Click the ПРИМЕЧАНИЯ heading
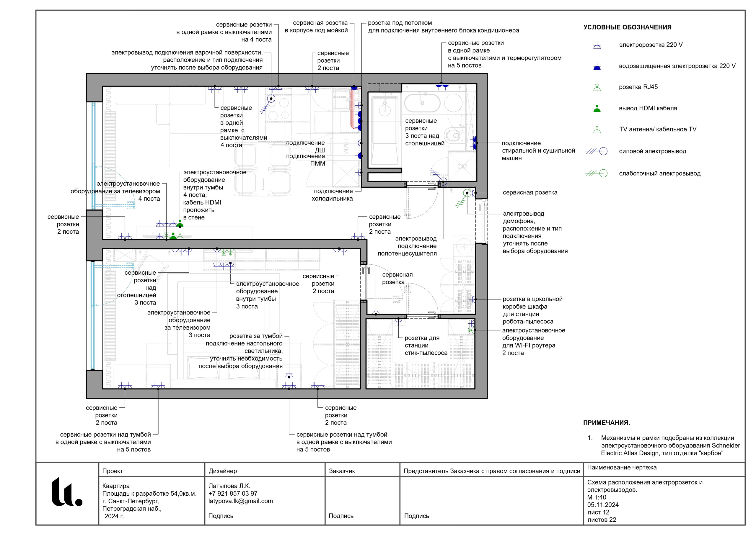Screen dimensions: 756x534 [607, 423]
